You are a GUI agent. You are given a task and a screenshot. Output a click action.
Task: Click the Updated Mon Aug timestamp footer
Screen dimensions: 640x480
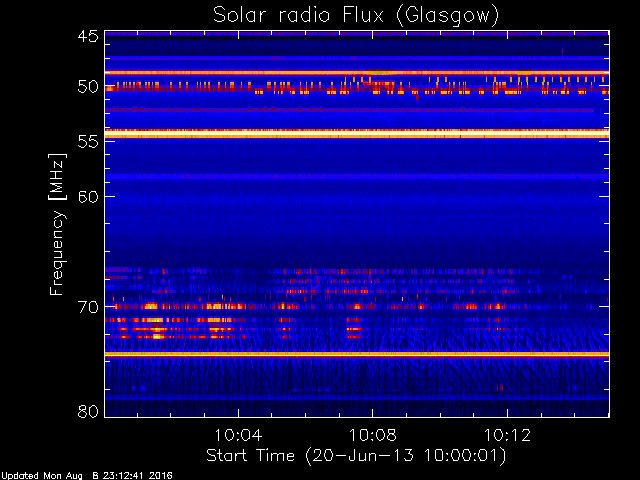(x=87, y=476)
